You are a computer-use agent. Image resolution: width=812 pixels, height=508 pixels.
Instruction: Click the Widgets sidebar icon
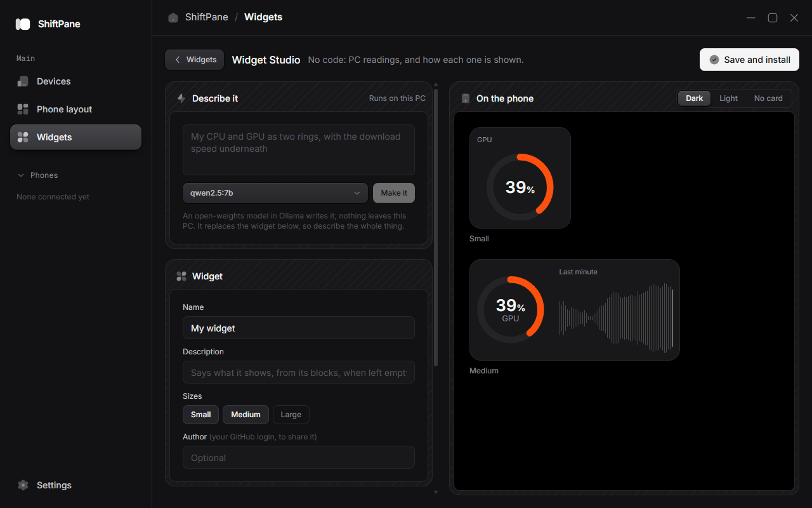(x=23, y=137)
